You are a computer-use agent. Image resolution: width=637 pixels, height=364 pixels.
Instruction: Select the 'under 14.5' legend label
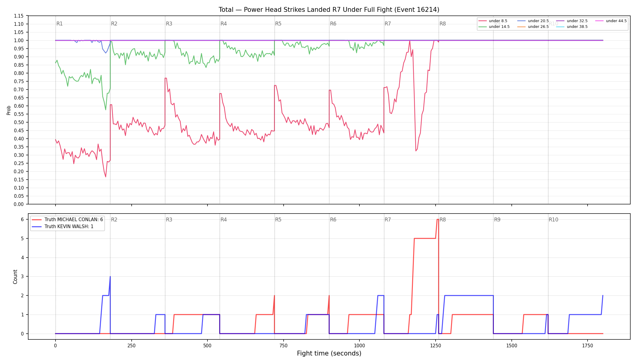pyautogui.click(x=499, y=27)
